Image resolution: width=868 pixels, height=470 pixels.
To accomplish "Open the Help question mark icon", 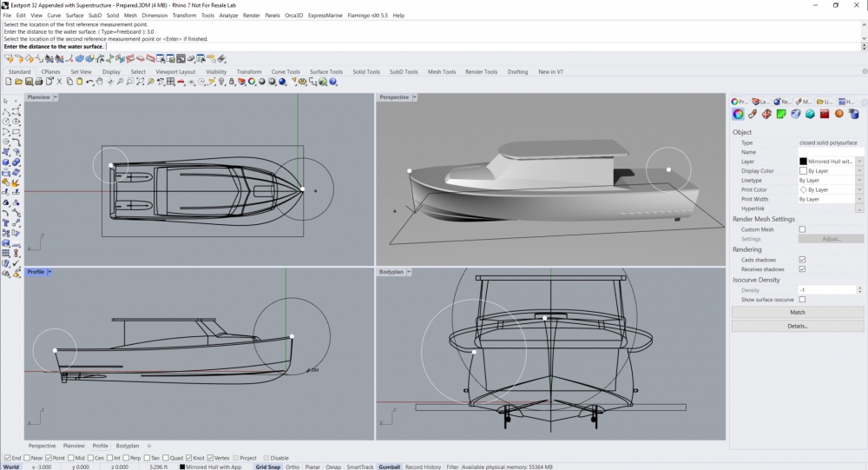I will pyautogui.click(x=334, y=82).
